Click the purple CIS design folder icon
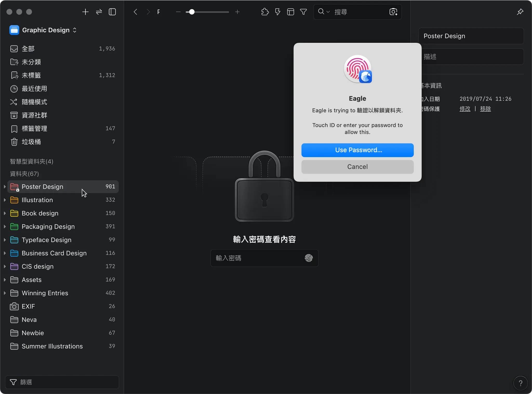Viewport: 532px width, 394px height. coord(14,266)
